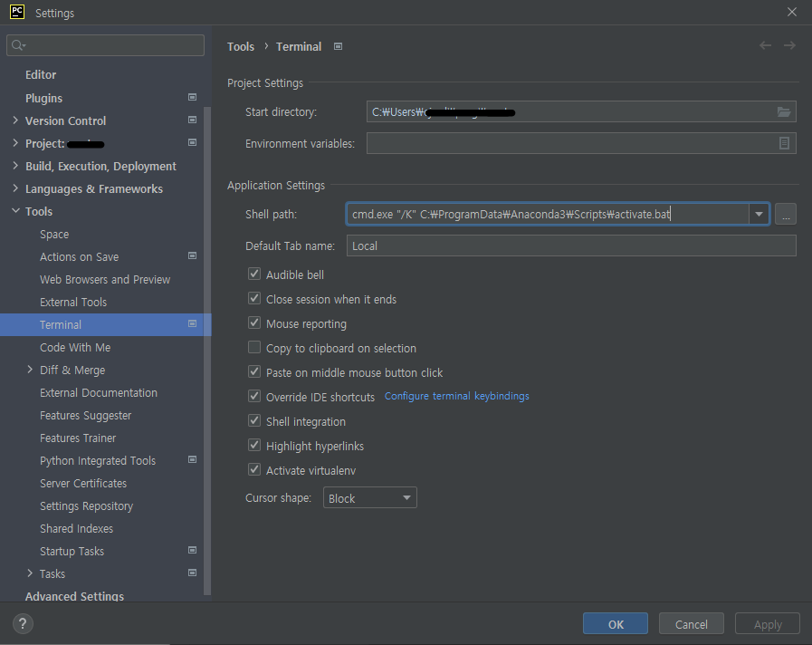Expand the Version Control tree node

(15, 120)
